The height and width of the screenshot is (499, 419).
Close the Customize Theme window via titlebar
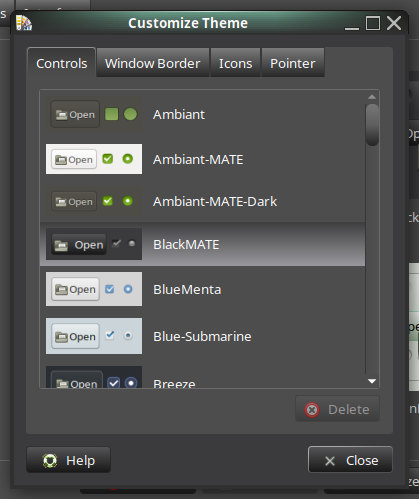(x=394, y=23)
